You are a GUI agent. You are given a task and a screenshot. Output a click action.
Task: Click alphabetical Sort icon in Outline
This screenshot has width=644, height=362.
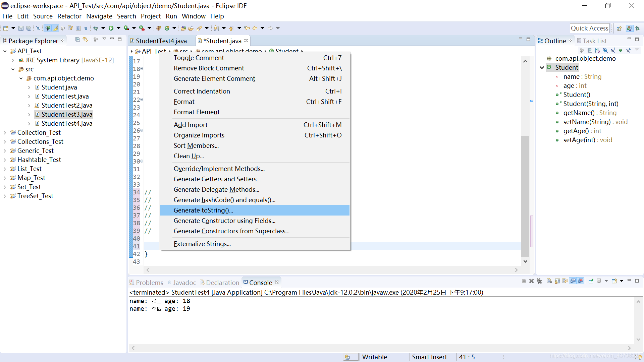click(597, 50)
